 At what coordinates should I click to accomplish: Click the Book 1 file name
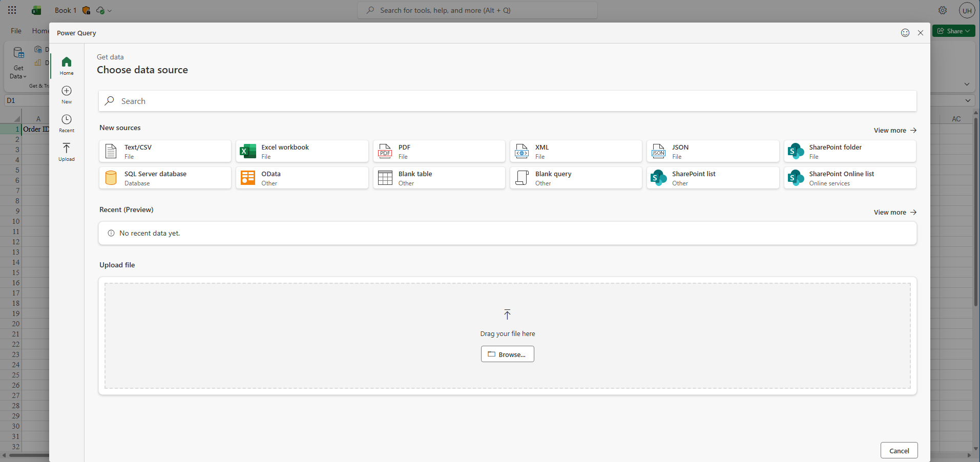pos(66,10)
